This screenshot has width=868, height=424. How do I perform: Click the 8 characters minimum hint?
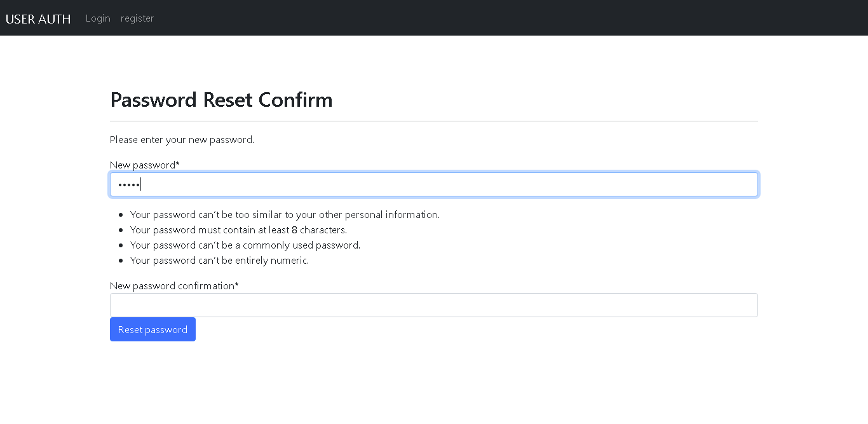[238, 230]
